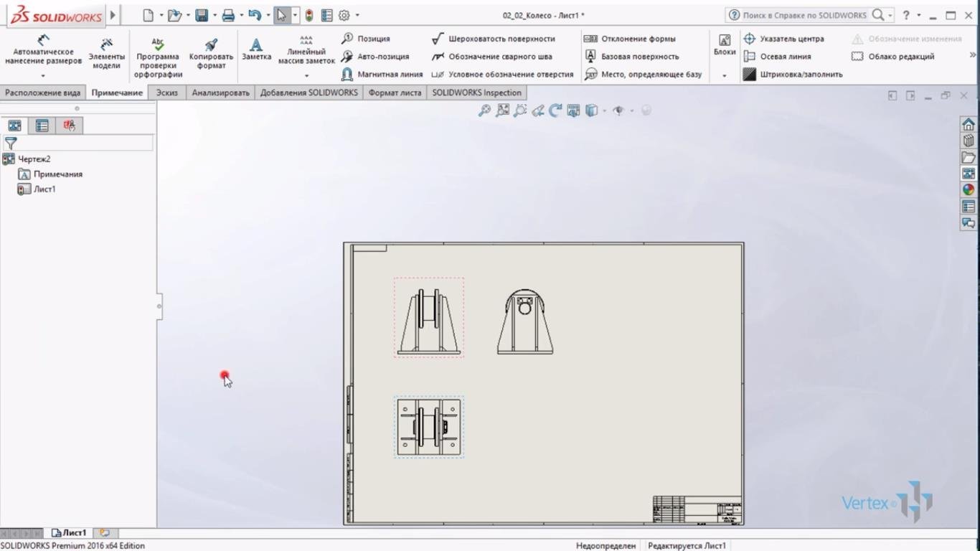The height and width of the screenshot is (551, 980).
Task: Open Design Library icon in task pane
Action: point(969,141)
